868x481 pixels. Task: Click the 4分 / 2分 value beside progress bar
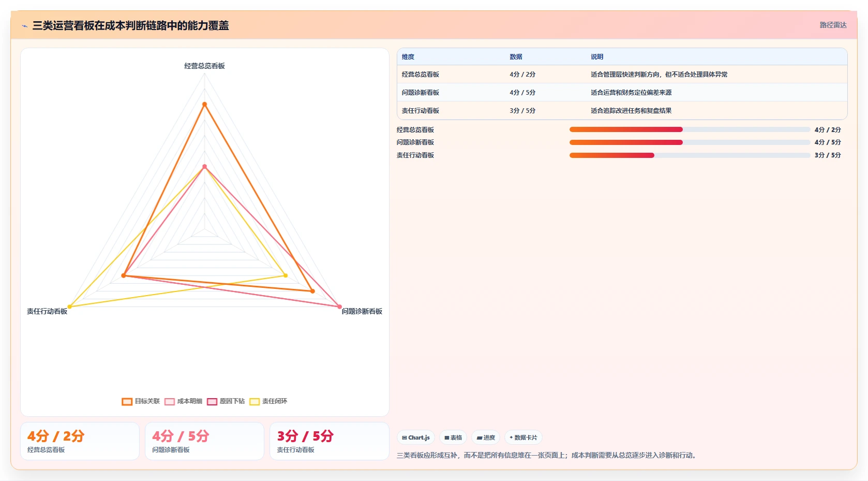tap(828, 130)
